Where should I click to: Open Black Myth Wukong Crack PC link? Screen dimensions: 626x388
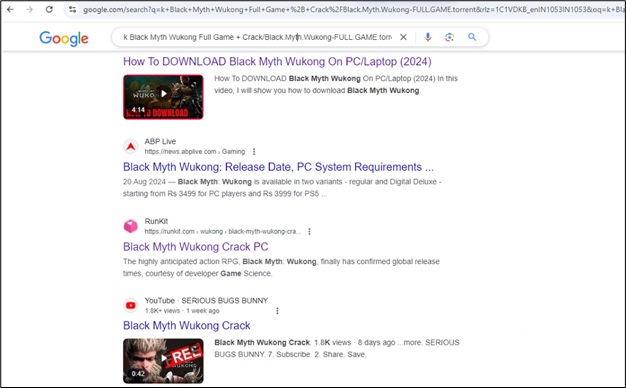(196, 247)
